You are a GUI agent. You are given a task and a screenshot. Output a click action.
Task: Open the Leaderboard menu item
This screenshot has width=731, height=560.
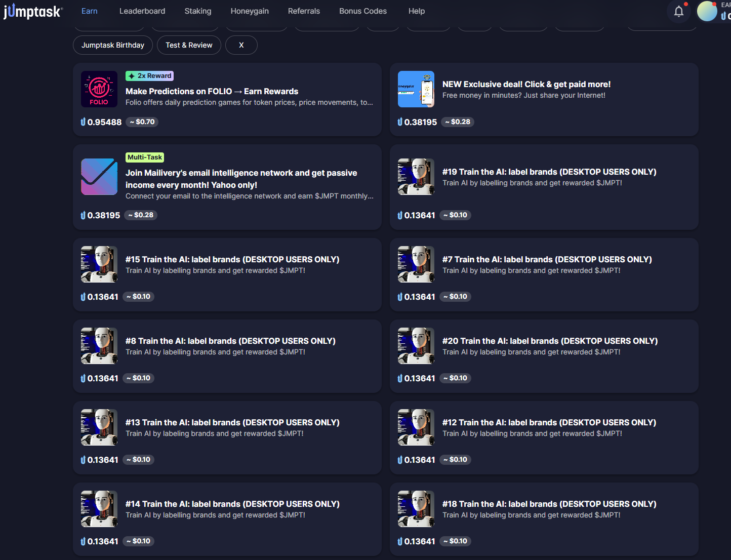tap(142, 11)
